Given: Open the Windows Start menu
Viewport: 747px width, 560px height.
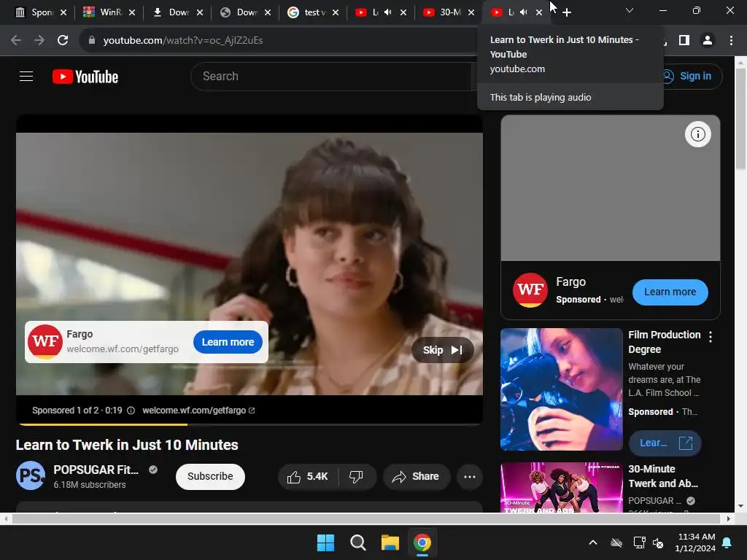Looking at the screenshot, I should [326, 542].
